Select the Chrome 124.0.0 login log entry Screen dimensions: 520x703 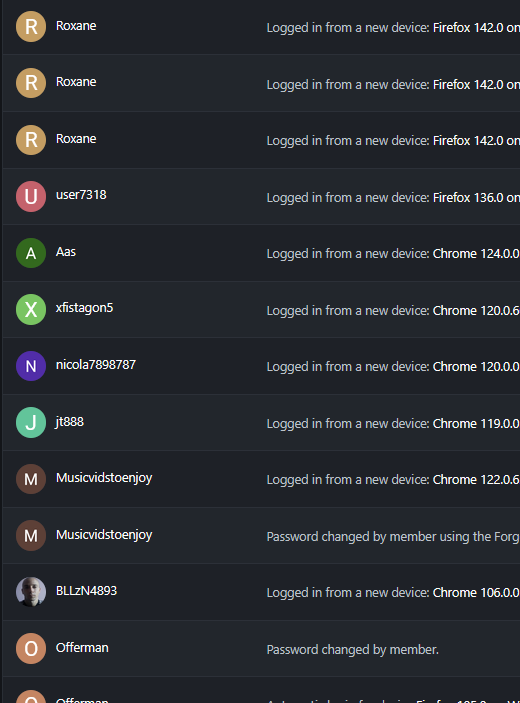coord(393,254)
